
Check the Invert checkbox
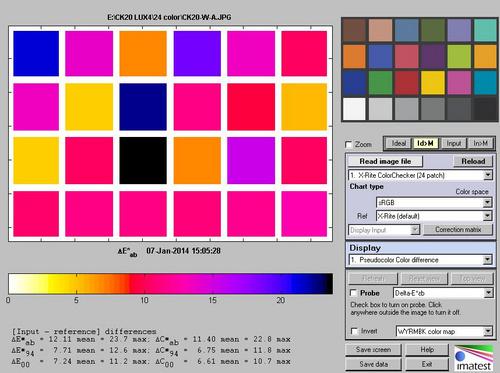pos(355,331)
